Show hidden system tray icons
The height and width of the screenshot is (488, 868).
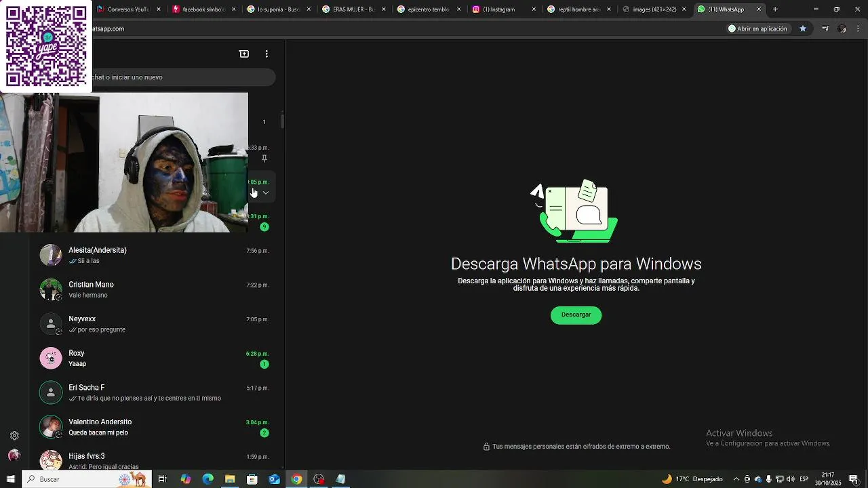click(736, 479)
